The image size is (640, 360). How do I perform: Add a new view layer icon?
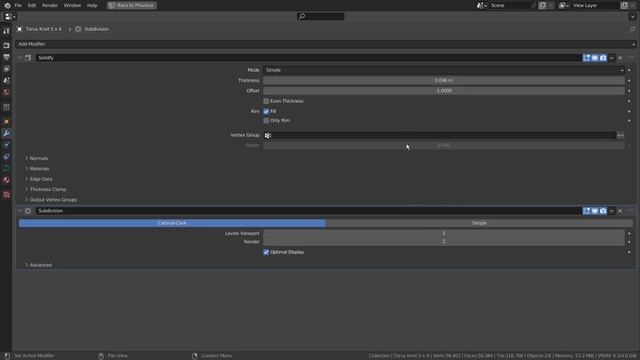click(624, 5)
